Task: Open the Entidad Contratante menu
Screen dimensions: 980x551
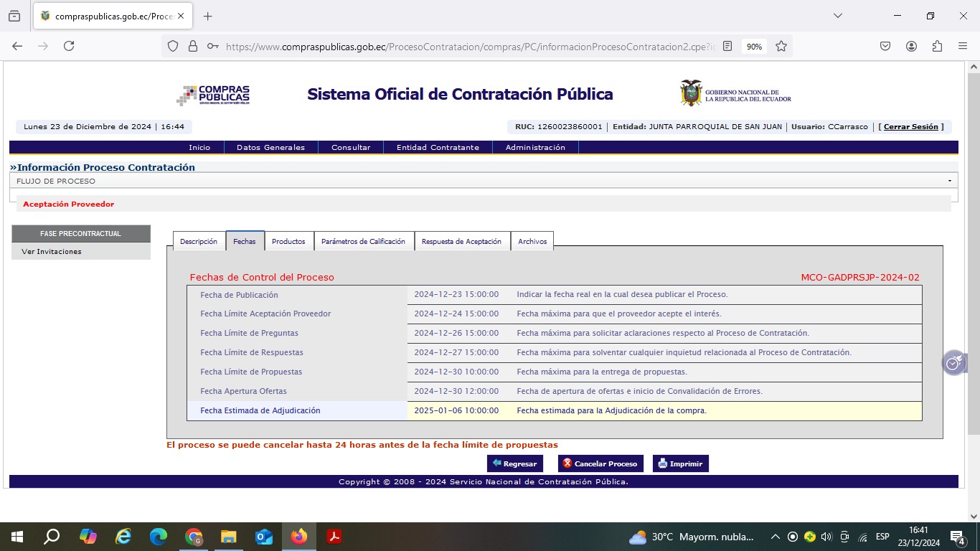Action: pyautogui.click(x=438, y=147)
